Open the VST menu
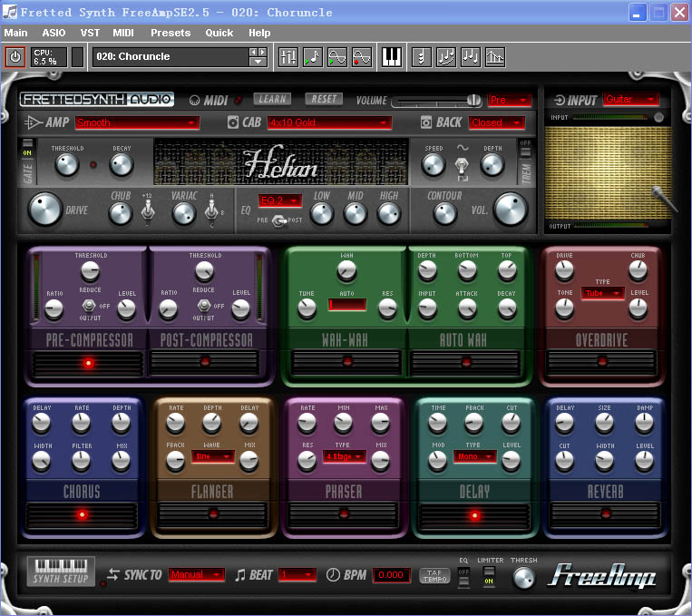692x616 pixels. pos(90,33)
